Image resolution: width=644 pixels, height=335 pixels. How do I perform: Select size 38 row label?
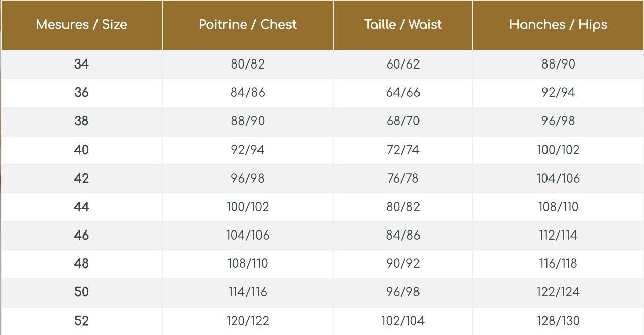point(81,121)
